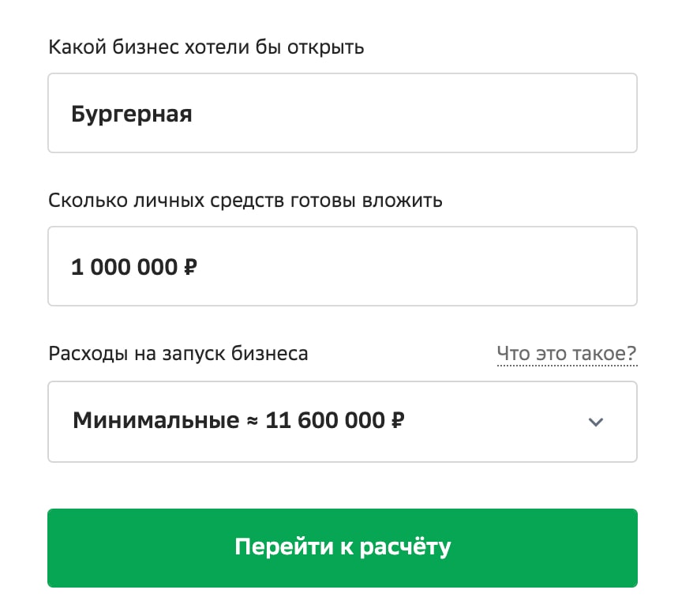Select the 11 600 000 amount in dropdown

point(325,420)
